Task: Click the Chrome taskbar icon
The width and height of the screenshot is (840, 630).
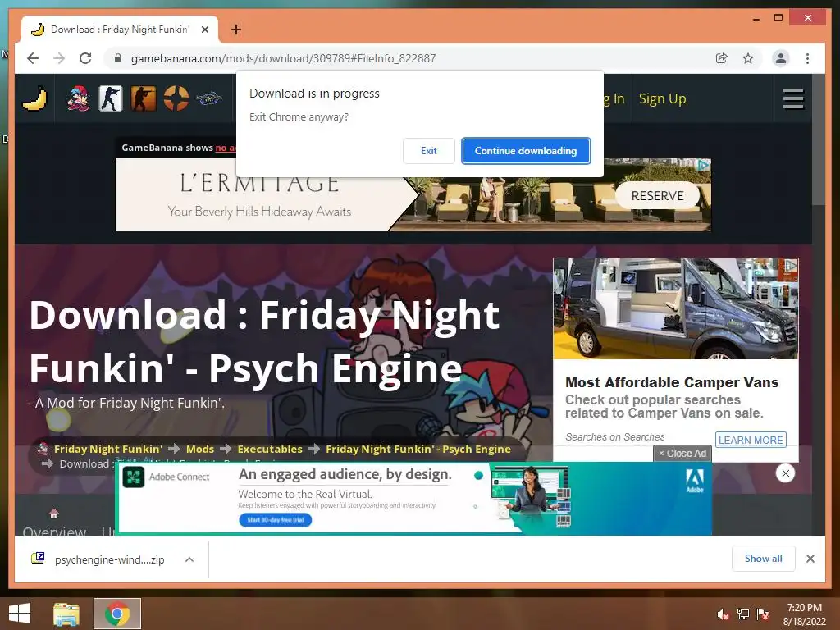Action: 117,614
